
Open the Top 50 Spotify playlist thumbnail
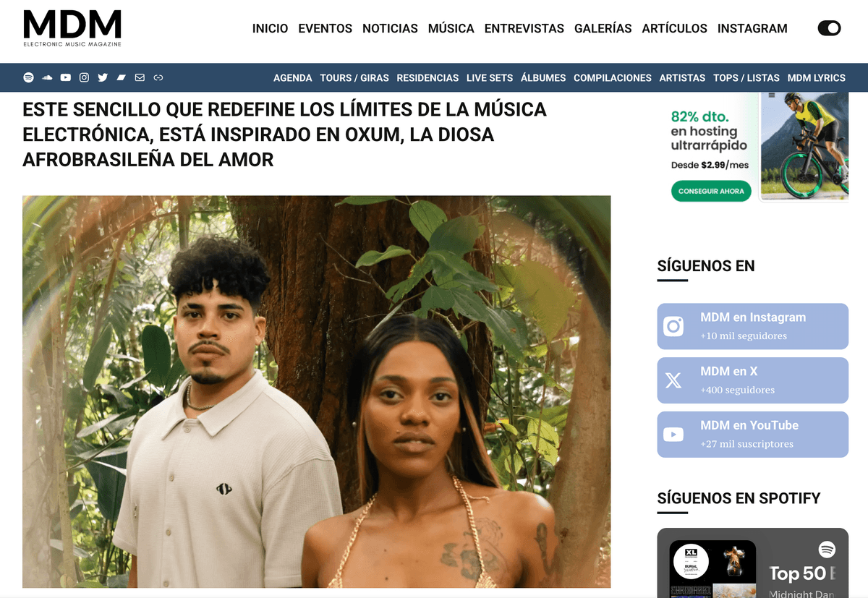point(712,568)
